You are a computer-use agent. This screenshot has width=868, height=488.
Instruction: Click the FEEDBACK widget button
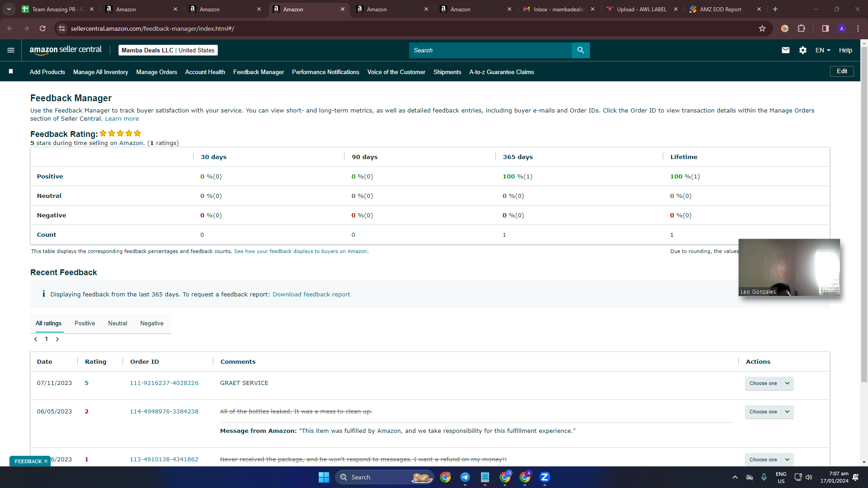(28, 461)
